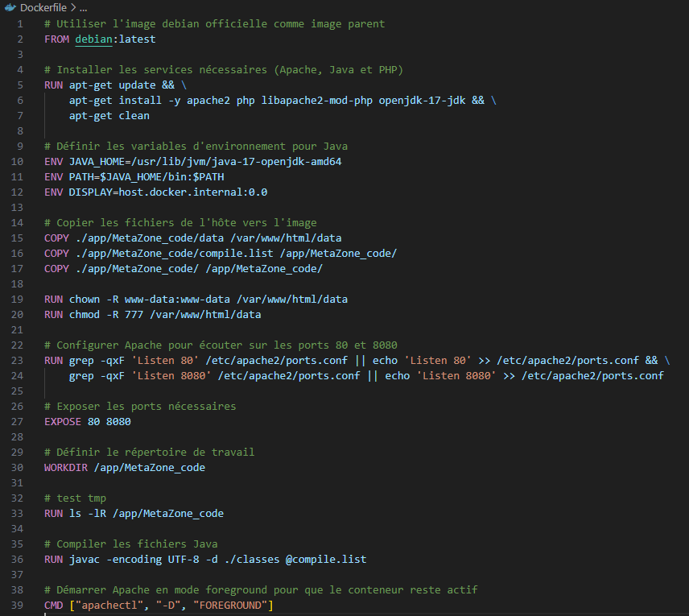This screenshot has height=616, width=689.
Task: Click apt-get clean on line 7
Action: coord(111,115)
